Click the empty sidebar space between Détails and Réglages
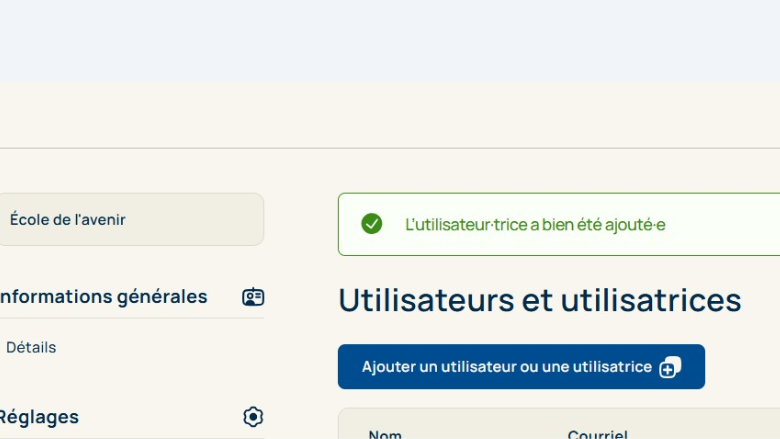 click(x=130, y=382)
